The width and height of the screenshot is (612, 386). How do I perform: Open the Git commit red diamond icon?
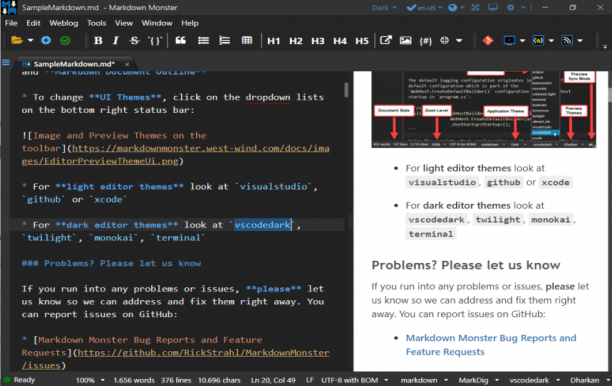(488, 40)
